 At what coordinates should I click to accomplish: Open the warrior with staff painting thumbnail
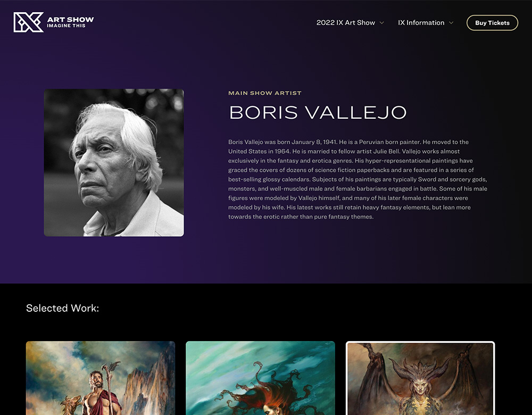[x=101, y=378]
